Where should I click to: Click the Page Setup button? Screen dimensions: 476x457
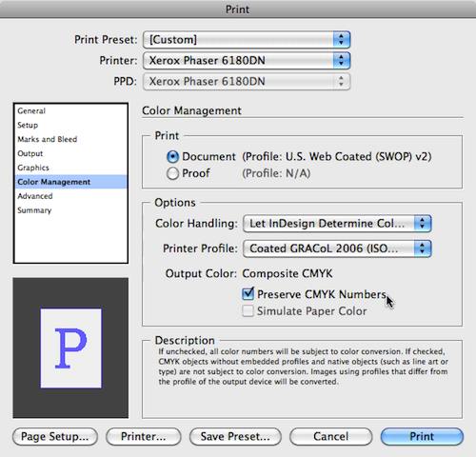pos(55,437)
